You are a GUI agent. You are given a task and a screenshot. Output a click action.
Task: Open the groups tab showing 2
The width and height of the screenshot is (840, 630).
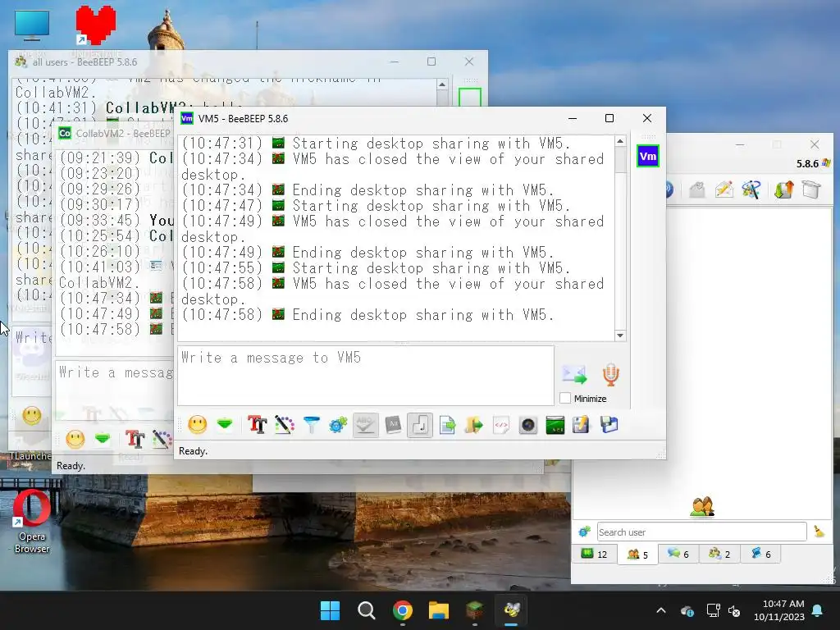coord(719,554)
